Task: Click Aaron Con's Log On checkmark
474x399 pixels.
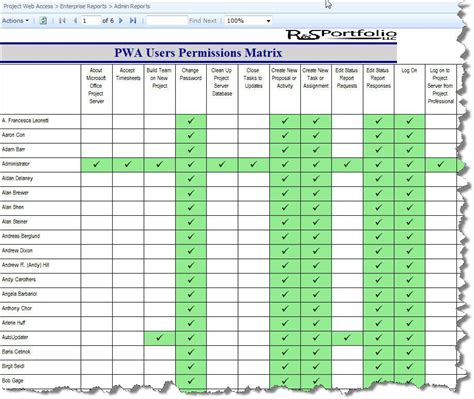Action: coord(410,135)
